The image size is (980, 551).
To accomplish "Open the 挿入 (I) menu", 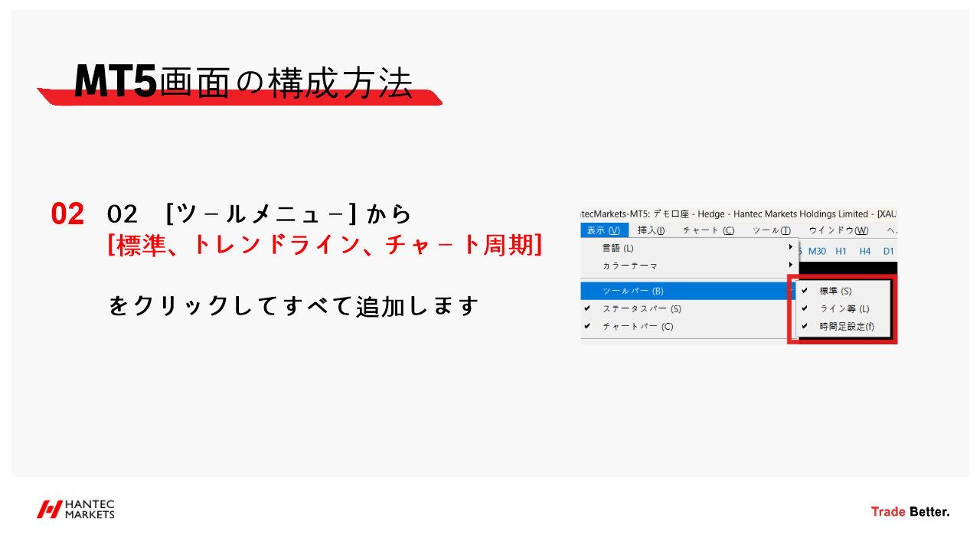I will (x=651, y=230).
